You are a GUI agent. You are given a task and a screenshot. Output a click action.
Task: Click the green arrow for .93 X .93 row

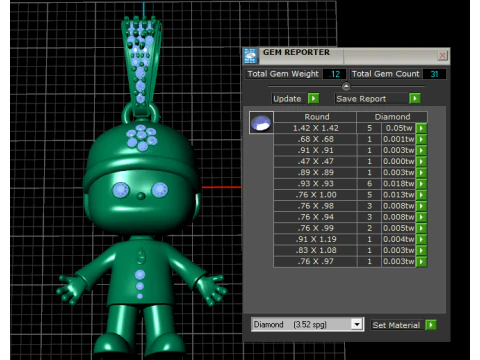(x=422, y=184)
